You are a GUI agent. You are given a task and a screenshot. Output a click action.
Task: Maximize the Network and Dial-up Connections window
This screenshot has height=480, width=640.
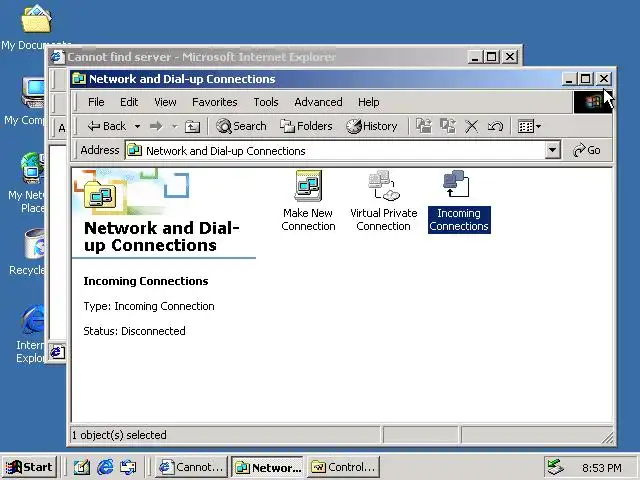point(586,79)
